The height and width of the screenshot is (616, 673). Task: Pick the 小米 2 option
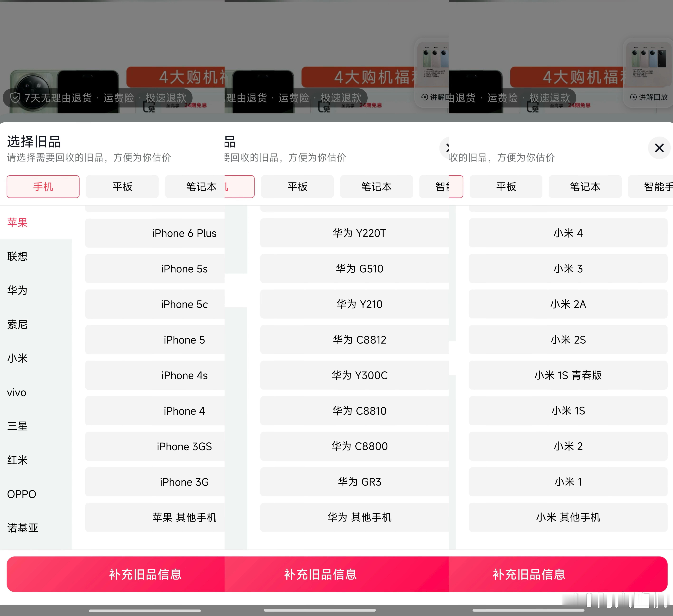tap(568, 446)
